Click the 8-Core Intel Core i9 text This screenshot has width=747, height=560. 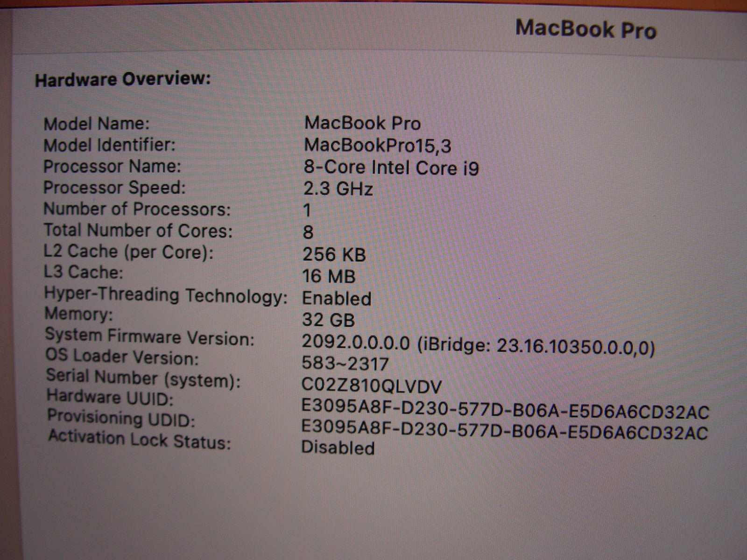click(391, 168)
